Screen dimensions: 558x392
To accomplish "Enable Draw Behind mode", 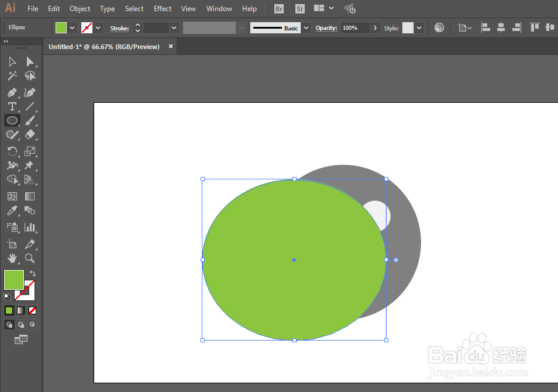I will pos(21,324).
